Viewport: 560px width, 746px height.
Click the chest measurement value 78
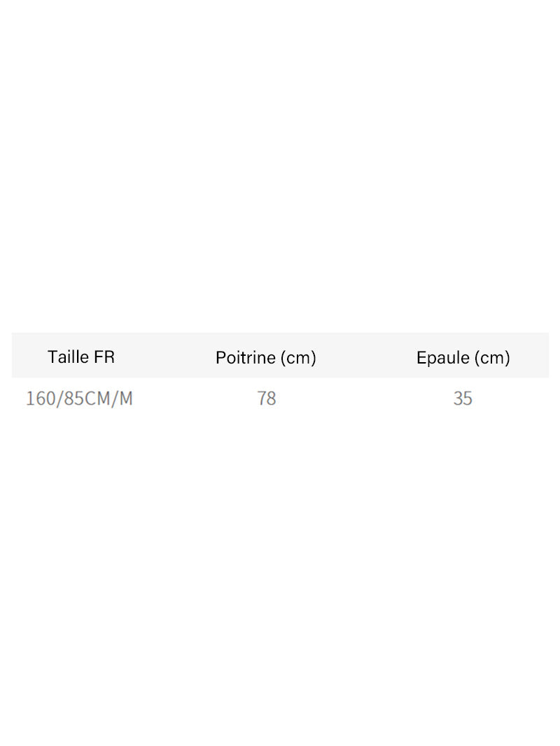[x=267, y=399]
